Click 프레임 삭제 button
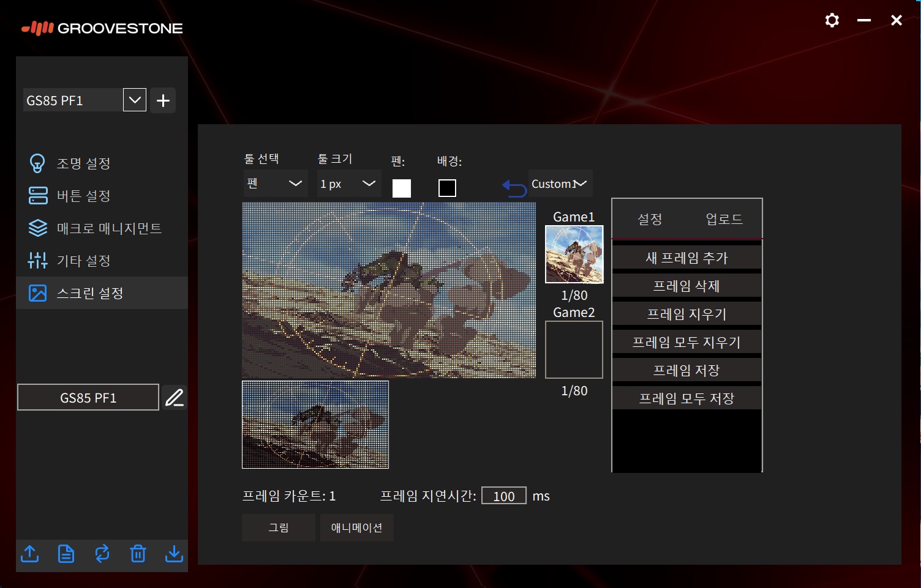 click(687, 286)
